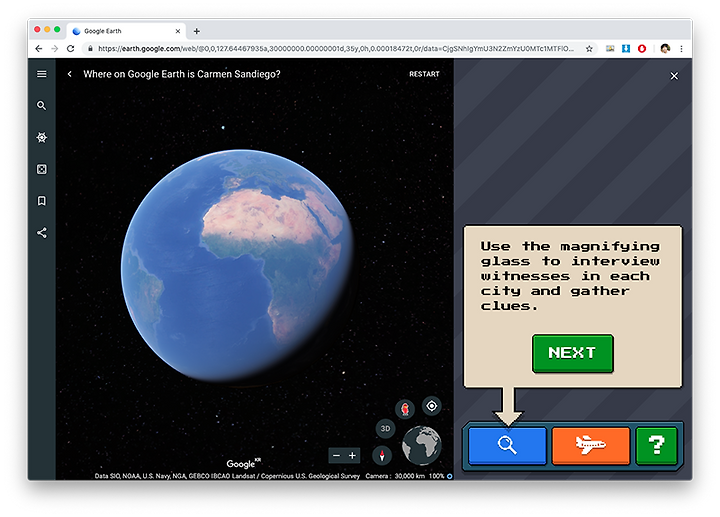Bookmark this page with the star icon
The width and height of the screenshot is (720, 517).
tap(589, 49)
